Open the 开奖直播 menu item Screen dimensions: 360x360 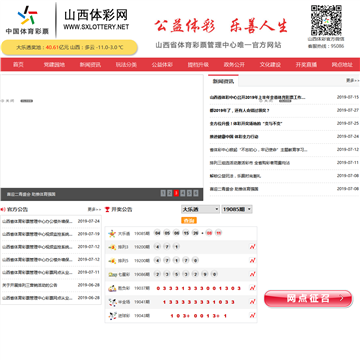click(x=306, y=65)
